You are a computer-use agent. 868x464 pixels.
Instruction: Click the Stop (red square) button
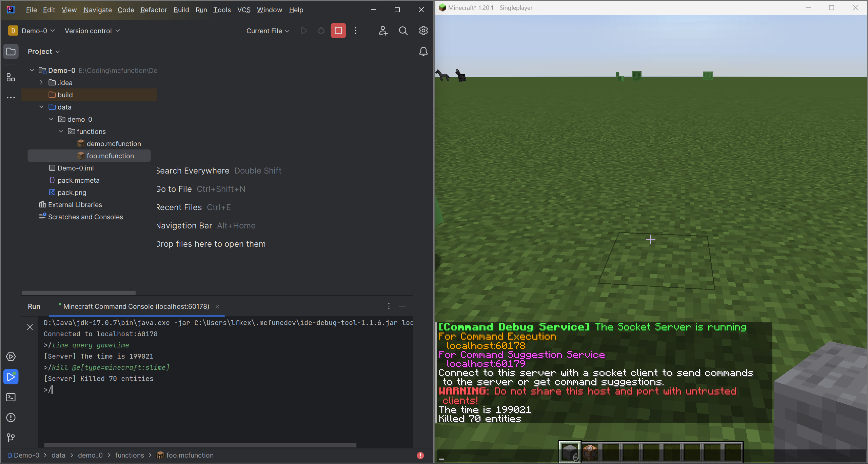pos(339,31)
